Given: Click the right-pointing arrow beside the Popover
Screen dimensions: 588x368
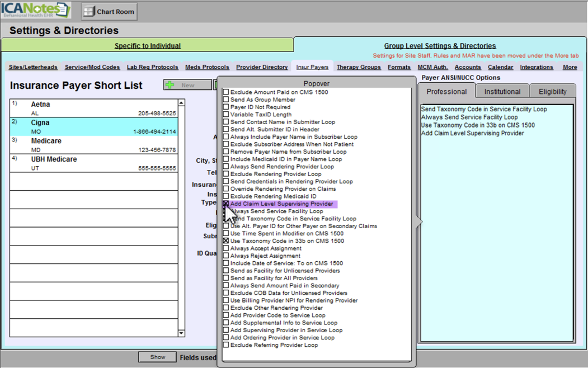Looking at the screenshot, I should [418, 221].
